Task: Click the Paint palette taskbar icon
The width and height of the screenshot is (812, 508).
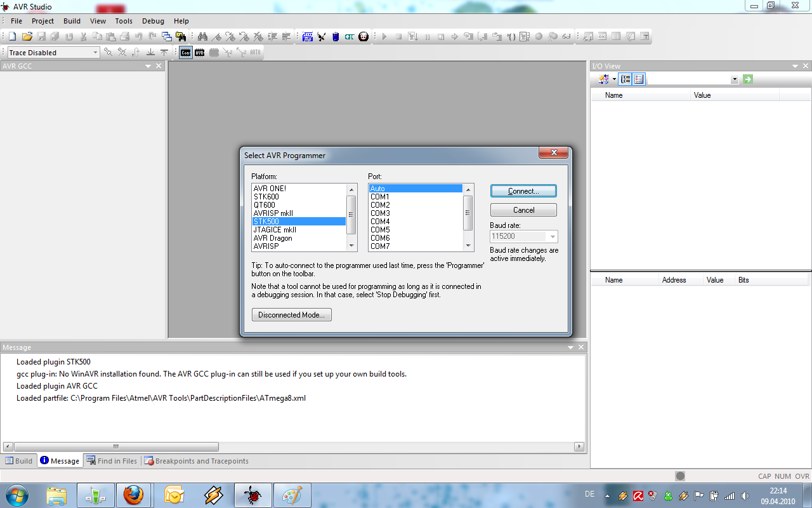Action: pyautogui.click(x=292, y=495)
